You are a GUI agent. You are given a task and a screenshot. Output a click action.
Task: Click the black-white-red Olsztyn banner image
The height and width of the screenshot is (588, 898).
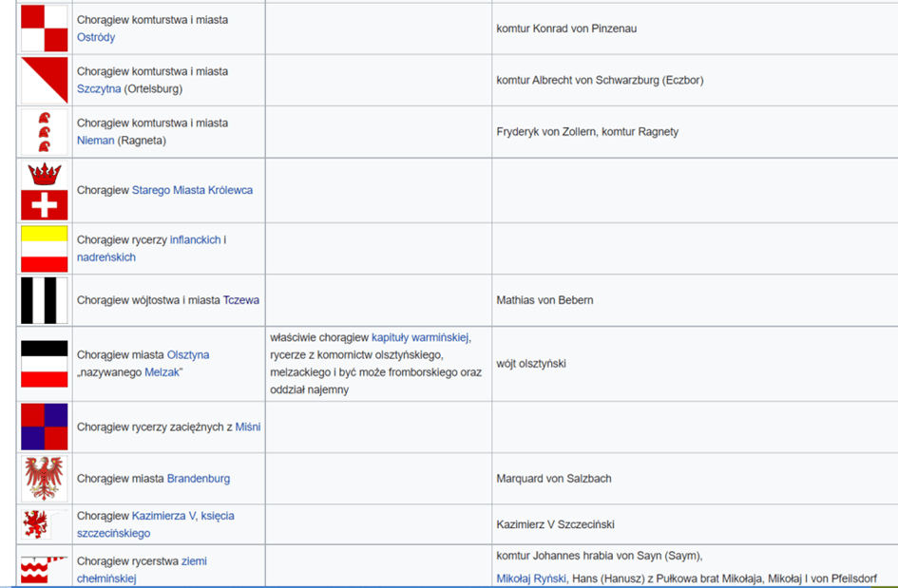point(44,364)
